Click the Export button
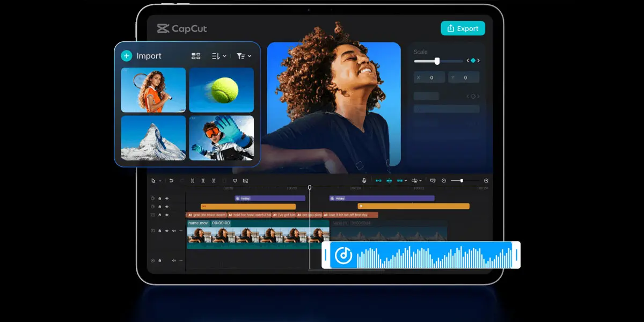The height and width of the screenshot is (322, 644). click(463, 28)
